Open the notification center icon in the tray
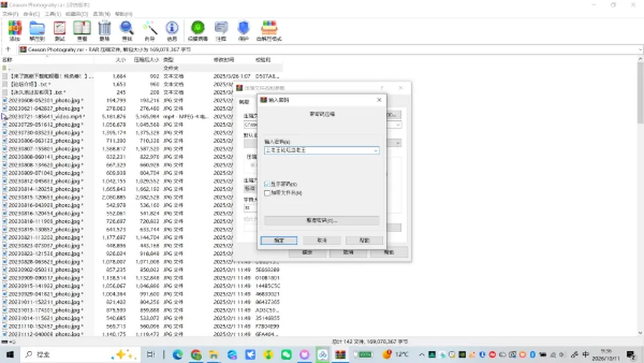 pos(631,354)
